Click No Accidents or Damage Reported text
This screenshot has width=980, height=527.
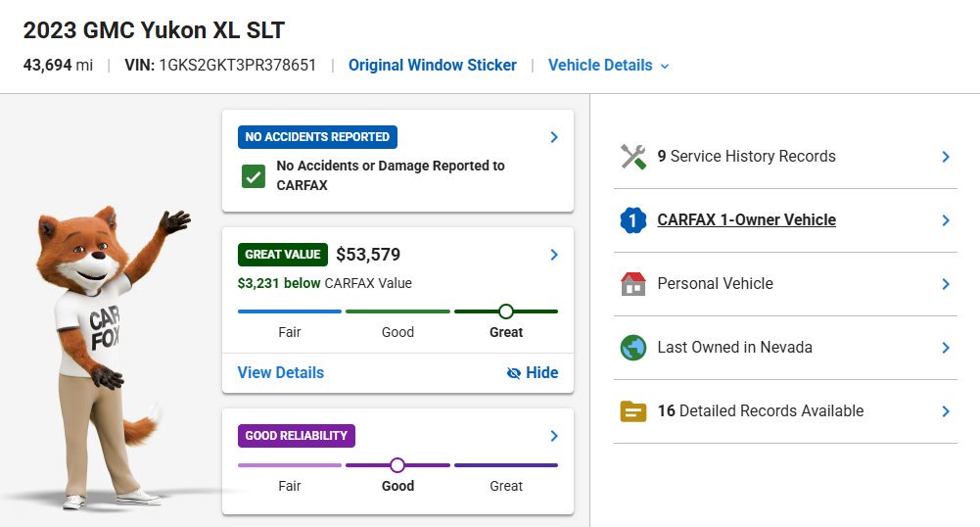(390, 175)
